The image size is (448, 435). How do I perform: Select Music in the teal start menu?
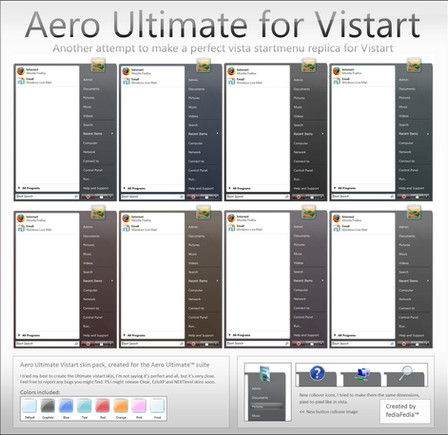click(x=403, y=107)
